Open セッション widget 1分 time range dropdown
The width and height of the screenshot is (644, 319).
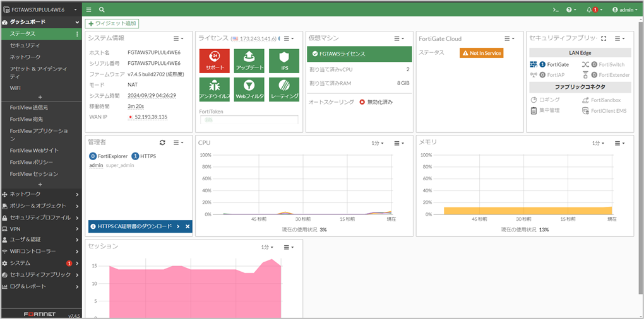[x=267, y=247]
